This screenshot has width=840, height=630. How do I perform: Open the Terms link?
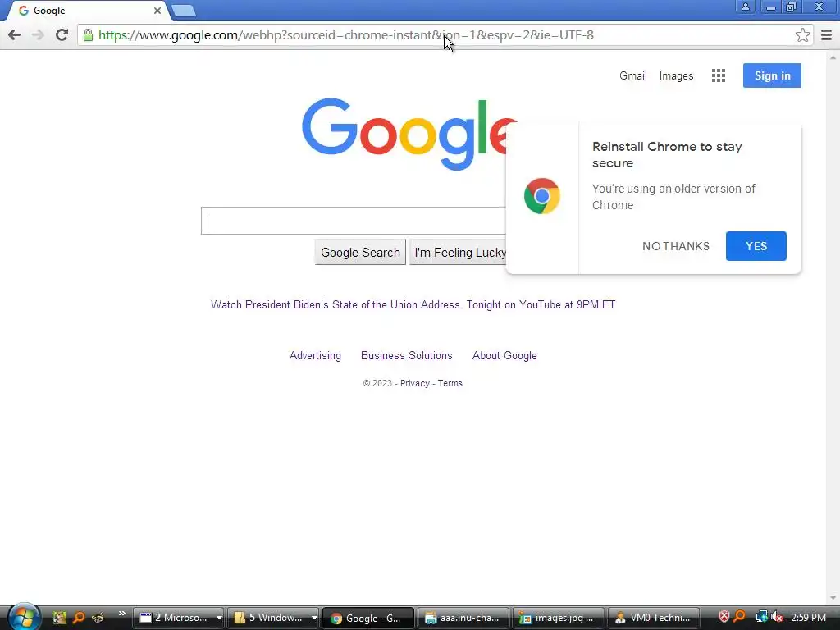[450, 383]
